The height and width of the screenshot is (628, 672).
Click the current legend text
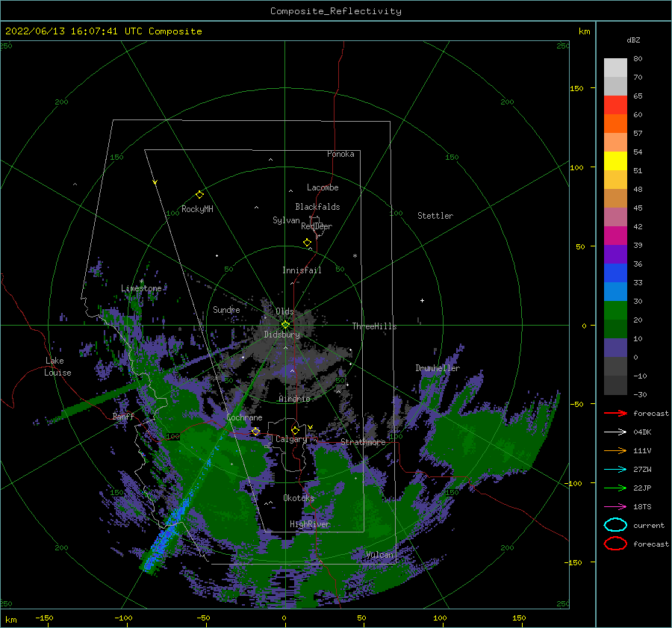click(648, 526)
